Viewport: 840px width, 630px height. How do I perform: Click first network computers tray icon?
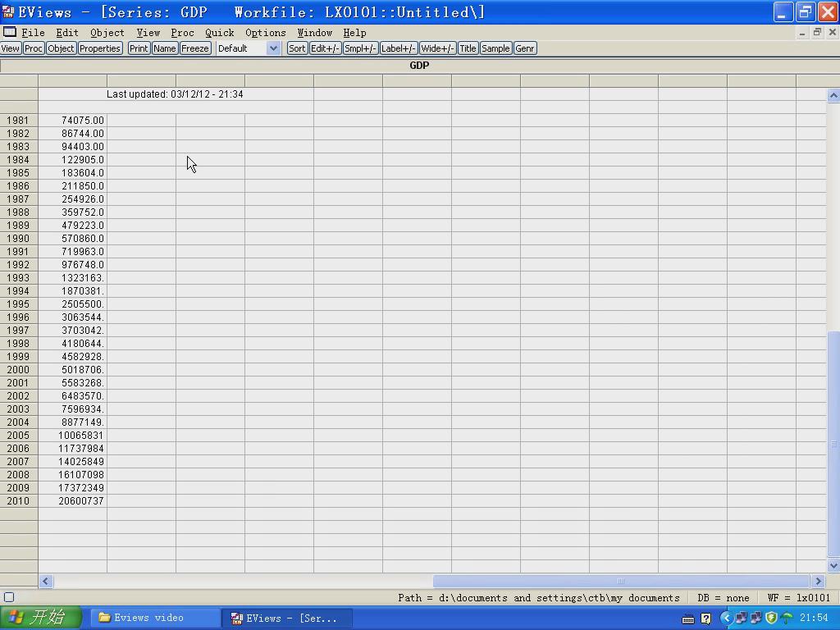click(x=742, y=618)
